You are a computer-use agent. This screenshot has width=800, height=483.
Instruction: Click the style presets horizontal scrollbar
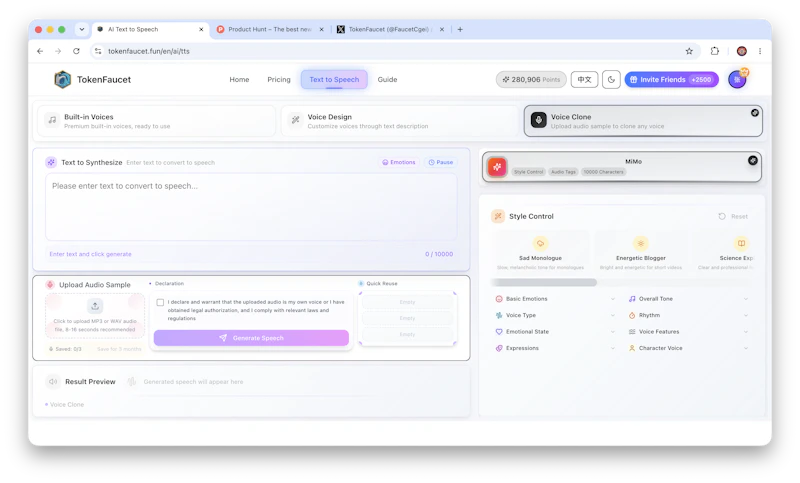pos(544,282)
